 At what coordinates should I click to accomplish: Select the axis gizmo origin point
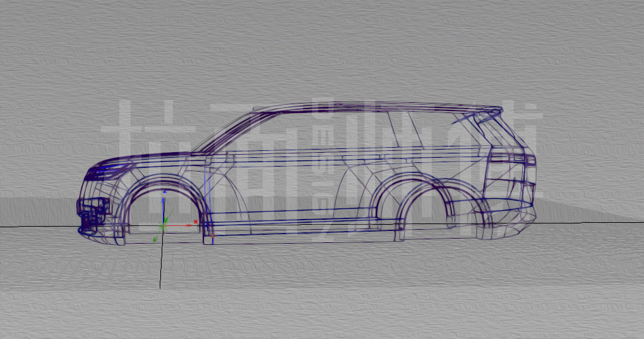click(163, 226)
